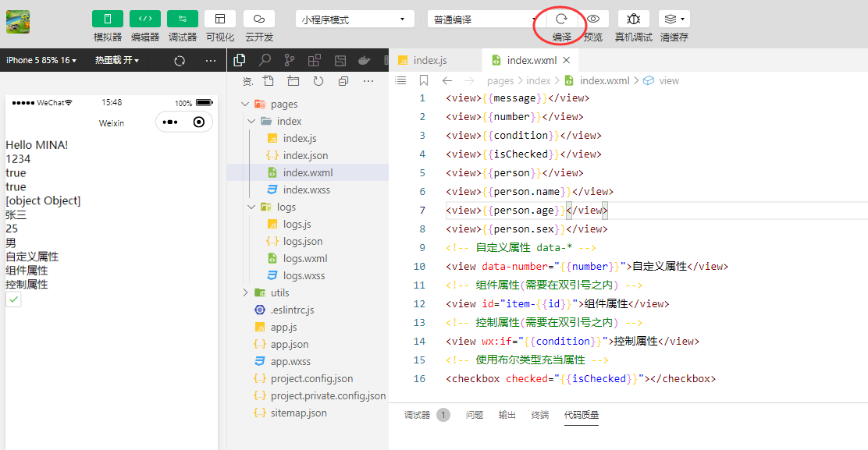Screen dimensions: 868x450
Task: Click the new file icon above the file tree
Action: pos(268,80)
